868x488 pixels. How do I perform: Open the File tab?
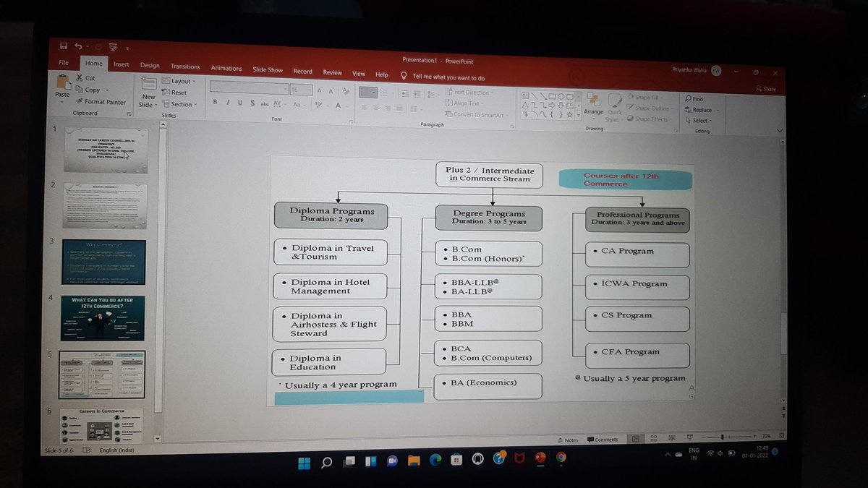(x=64, y=63)
